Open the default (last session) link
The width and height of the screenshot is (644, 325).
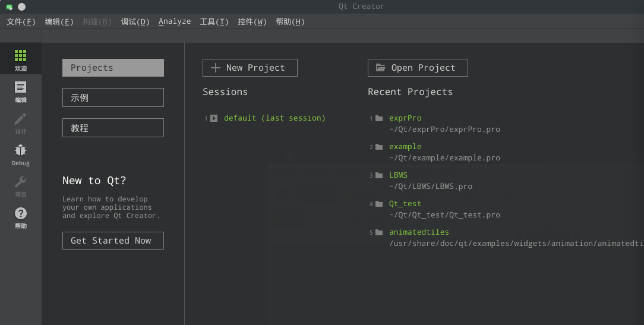(274, 118)
